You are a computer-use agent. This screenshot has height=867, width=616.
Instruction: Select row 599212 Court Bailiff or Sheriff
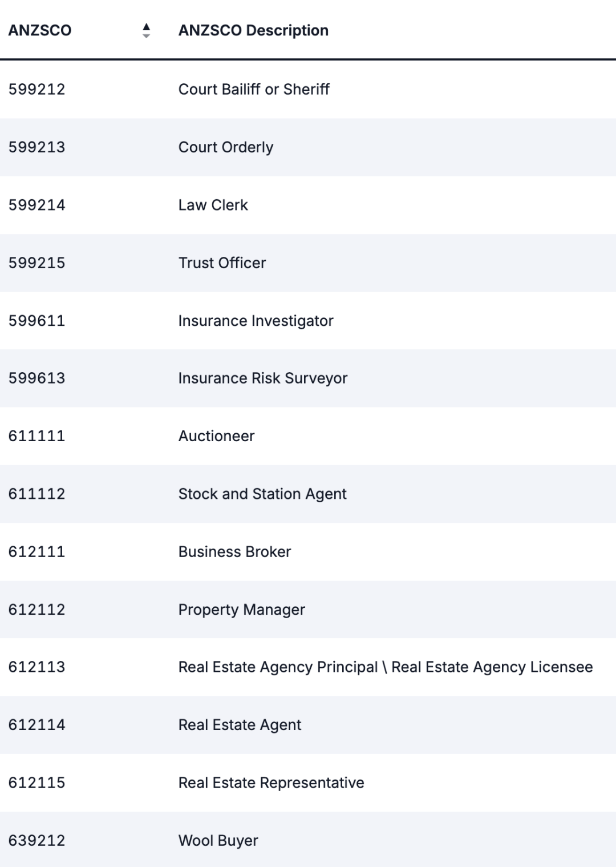point(308,89)
